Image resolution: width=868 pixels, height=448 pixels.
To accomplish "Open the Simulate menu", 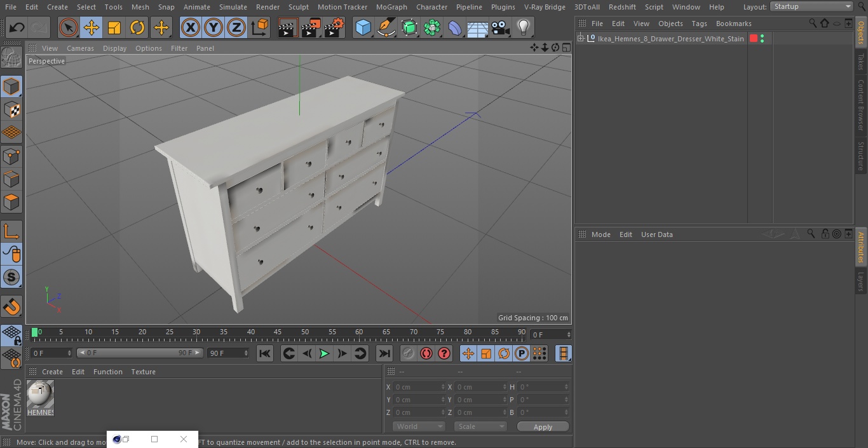I will click(233, 7).
